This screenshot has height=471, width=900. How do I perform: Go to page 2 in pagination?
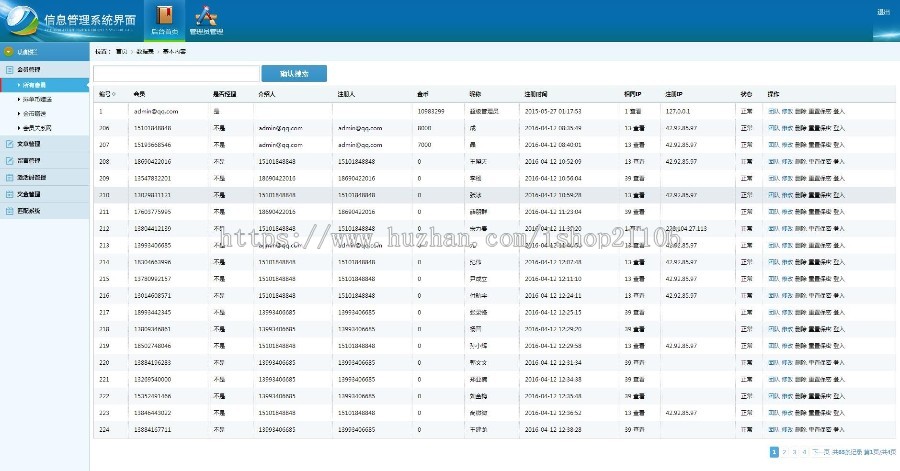pos(784,452)
